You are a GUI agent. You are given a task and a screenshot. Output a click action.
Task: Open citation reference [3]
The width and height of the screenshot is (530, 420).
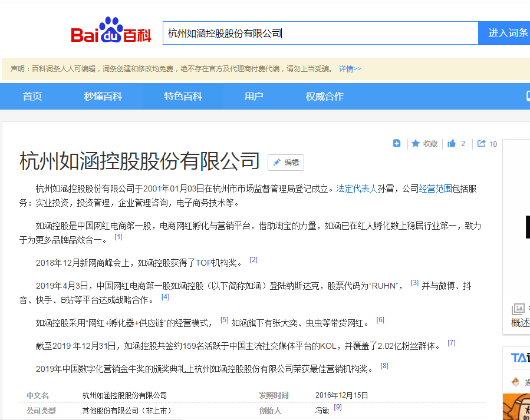pyautogui.click(x=414, y=283)
